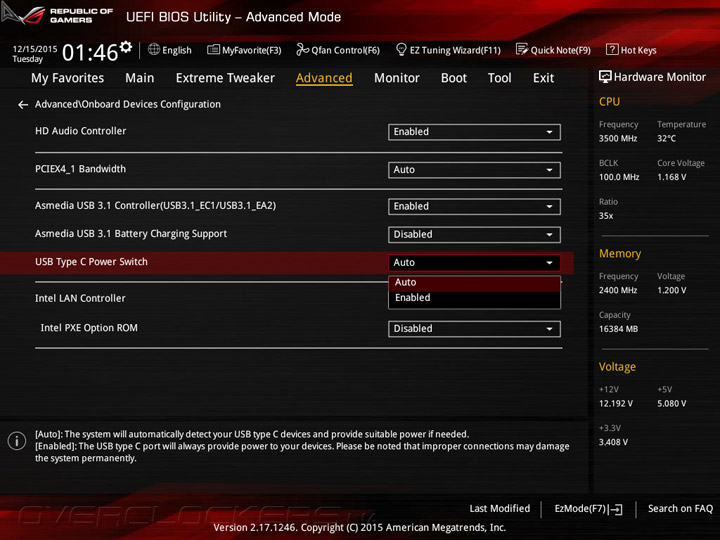Click BCLK value 100.0 MHz

619,177
